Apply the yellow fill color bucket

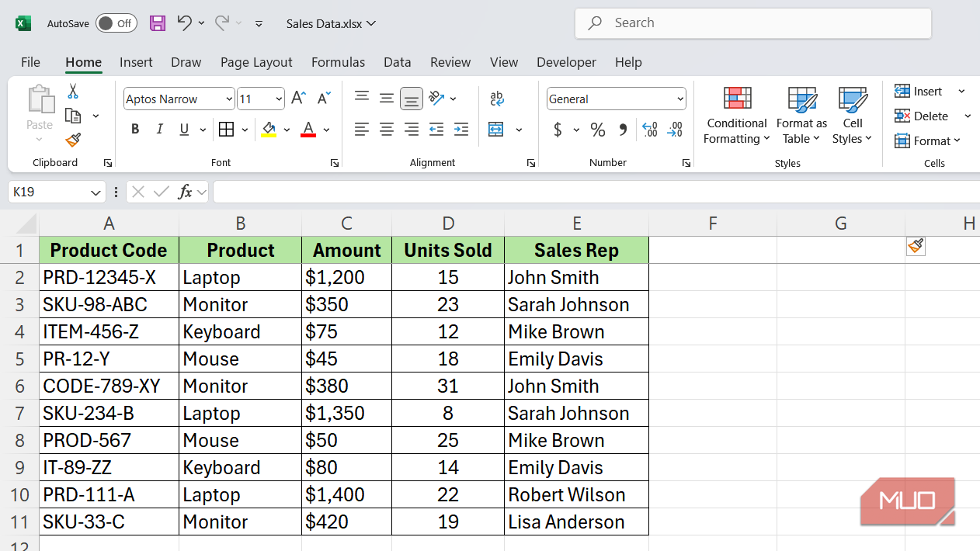(269, 130)
